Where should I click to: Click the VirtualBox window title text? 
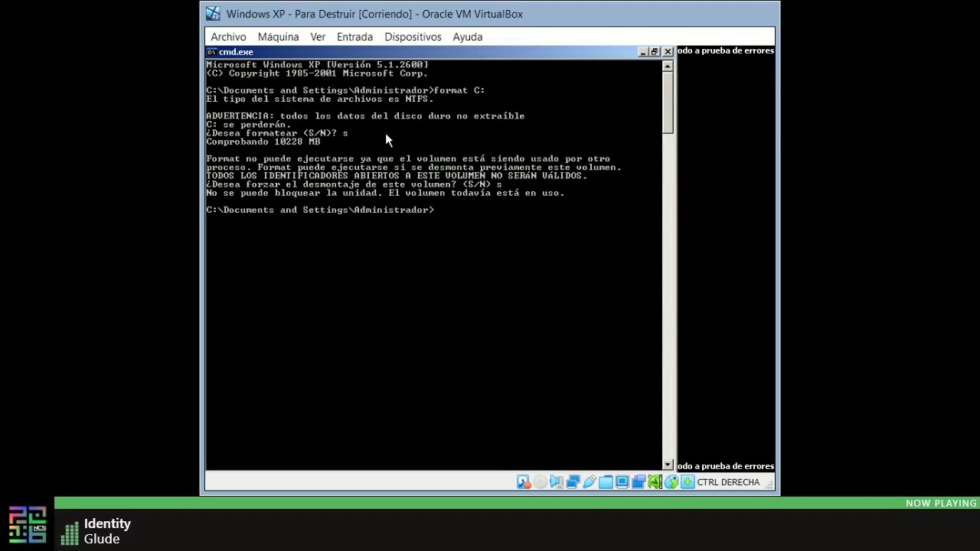pyautogui.click(x=374, y=14)
